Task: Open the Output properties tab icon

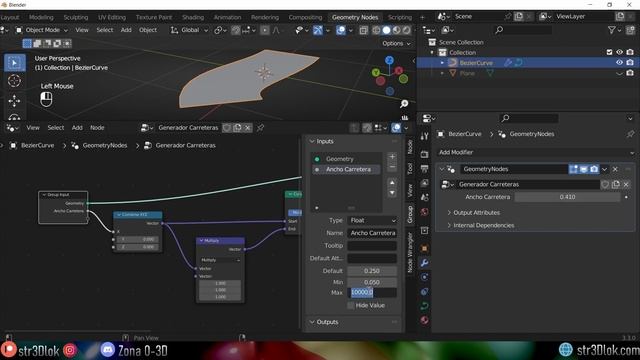Action: (424, 168)
